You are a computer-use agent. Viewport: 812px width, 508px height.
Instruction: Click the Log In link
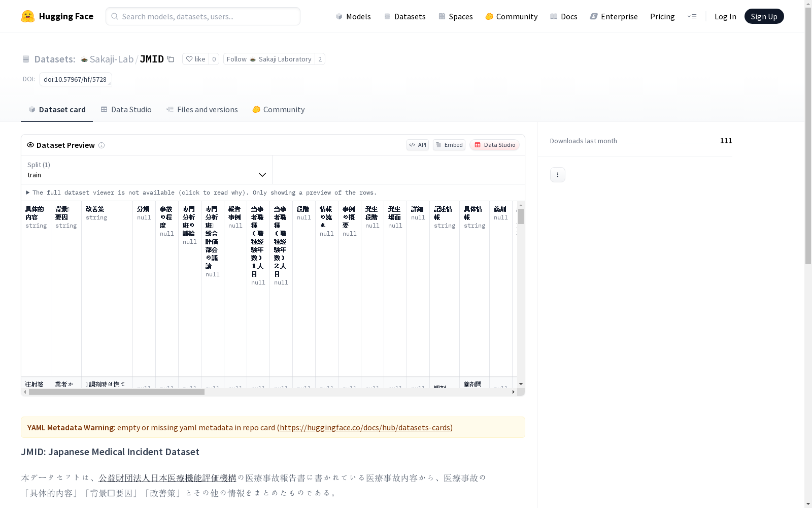[725, 16]
